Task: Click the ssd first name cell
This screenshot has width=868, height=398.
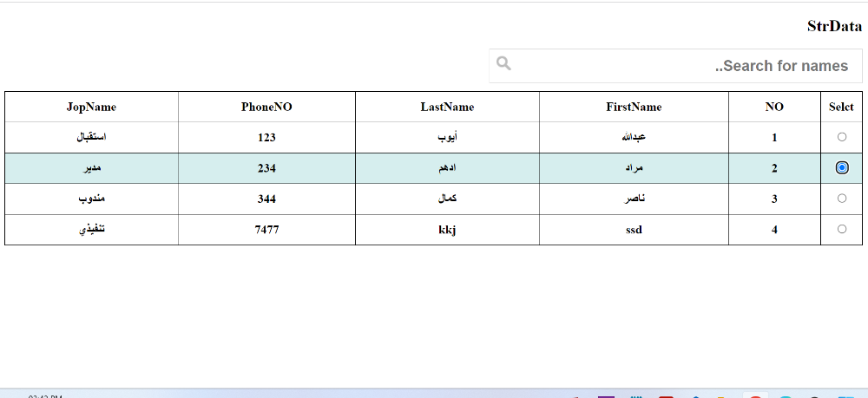Action: tap(634, 230)
